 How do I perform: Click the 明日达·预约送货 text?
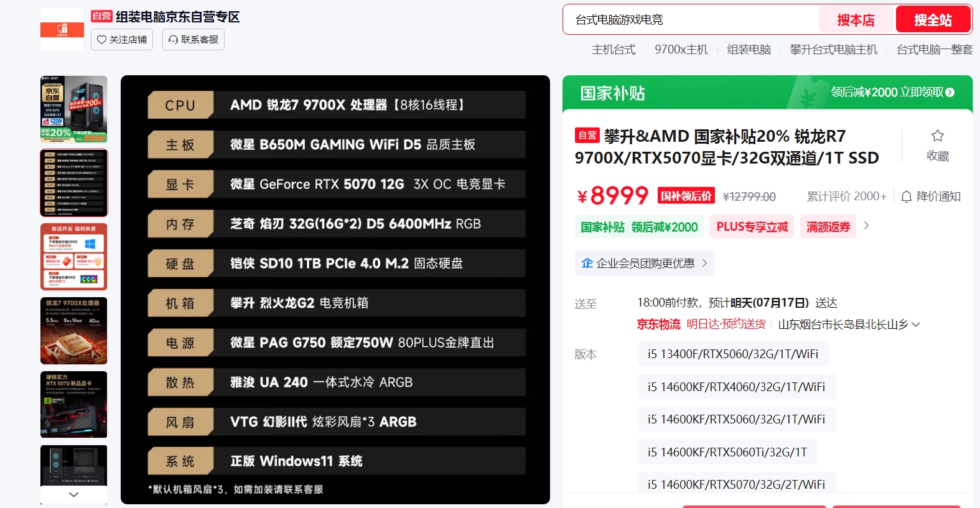pos(726,325)
